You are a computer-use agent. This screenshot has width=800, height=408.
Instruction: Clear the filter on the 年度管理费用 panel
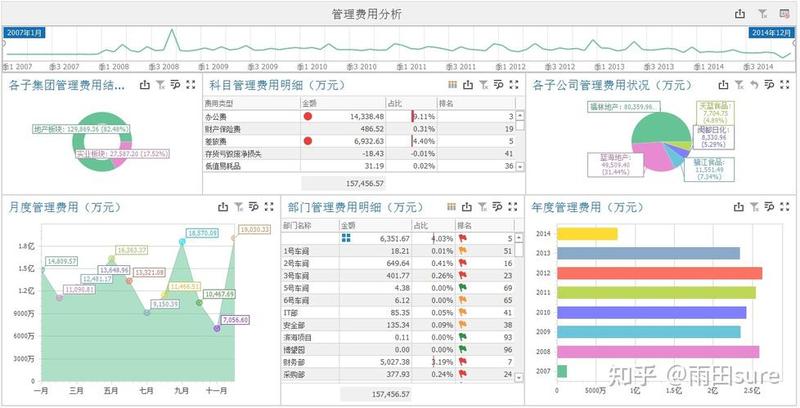[x=754, y=207]
